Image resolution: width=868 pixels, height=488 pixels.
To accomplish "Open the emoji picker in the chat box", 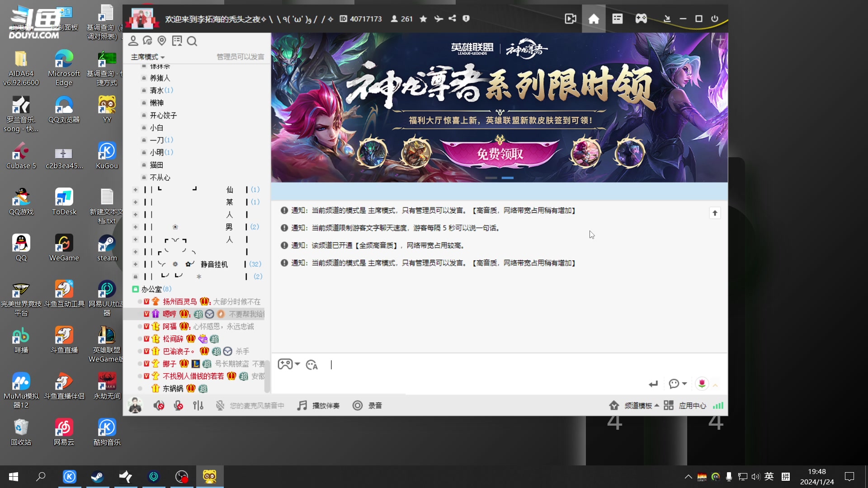I will (312, 365).
